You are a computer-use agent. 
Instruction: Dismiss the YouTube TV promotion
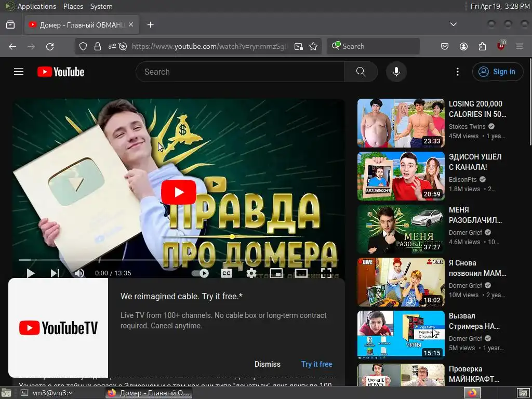point(268,364)
